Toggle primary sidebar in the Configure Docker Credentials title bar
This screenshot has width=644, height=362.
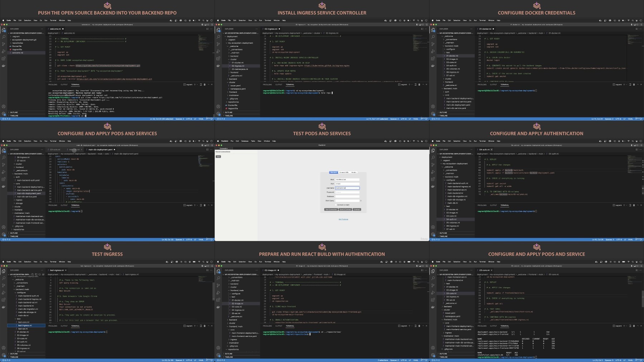coord(632,24)
